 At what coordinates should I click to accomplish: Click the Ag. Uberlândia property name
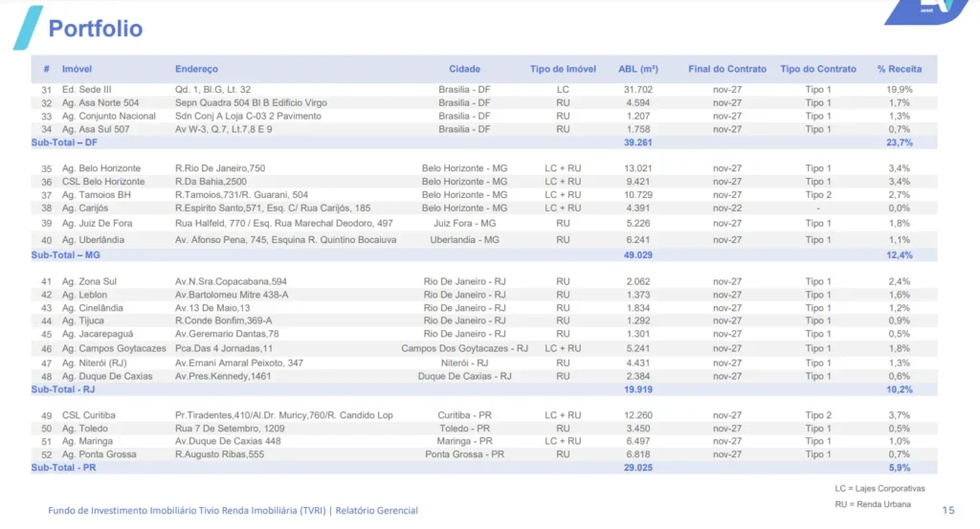click(x=93, y=240)
